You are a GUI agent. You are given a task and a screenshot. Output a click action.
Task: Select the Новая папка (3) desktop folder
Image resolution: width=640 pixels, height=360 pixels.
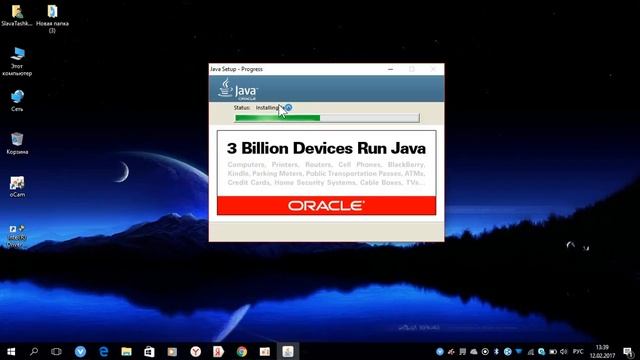(52, 18)
